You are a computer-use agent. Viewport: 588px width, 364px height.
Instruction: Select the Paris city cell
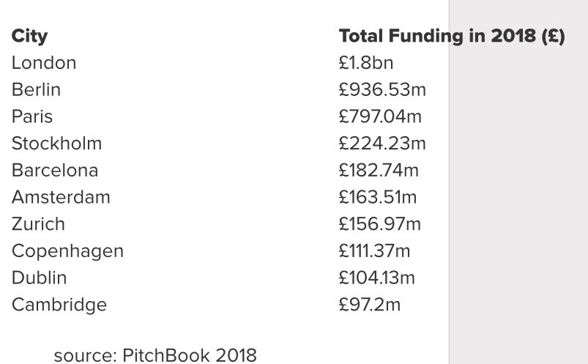pyautogui.click(x=32, y=116)
